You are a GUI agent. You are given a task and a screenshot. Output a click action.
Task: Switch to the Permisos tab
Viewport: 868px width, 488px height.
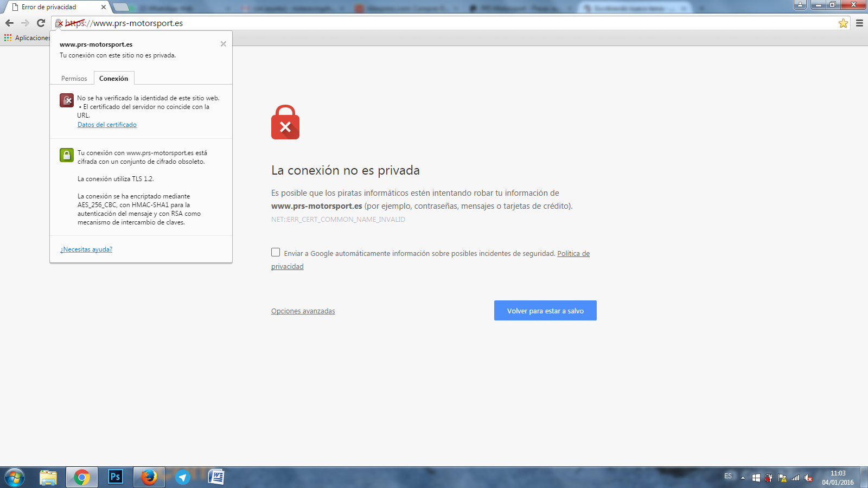(x=74, y=79)
